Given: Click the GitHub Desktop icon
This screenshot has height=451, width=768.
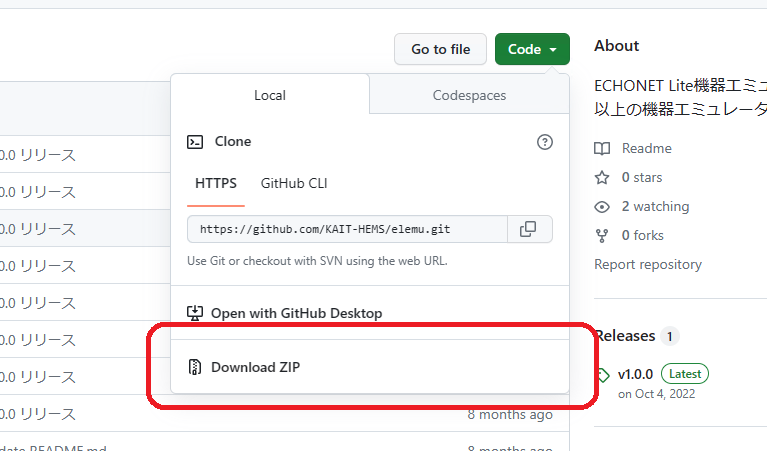Looking at the screenshot, I should (x=196, y=313).
